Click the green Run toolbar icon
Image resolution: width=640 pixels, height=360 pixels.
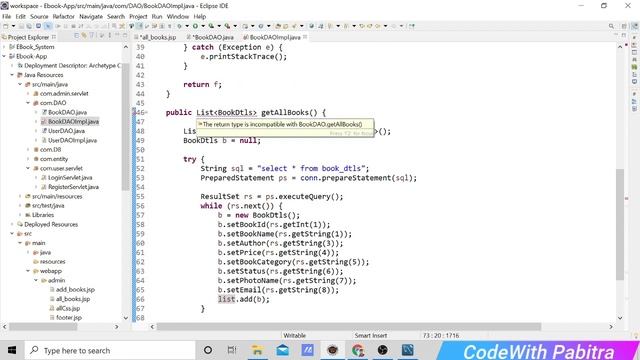pos(195,26)
